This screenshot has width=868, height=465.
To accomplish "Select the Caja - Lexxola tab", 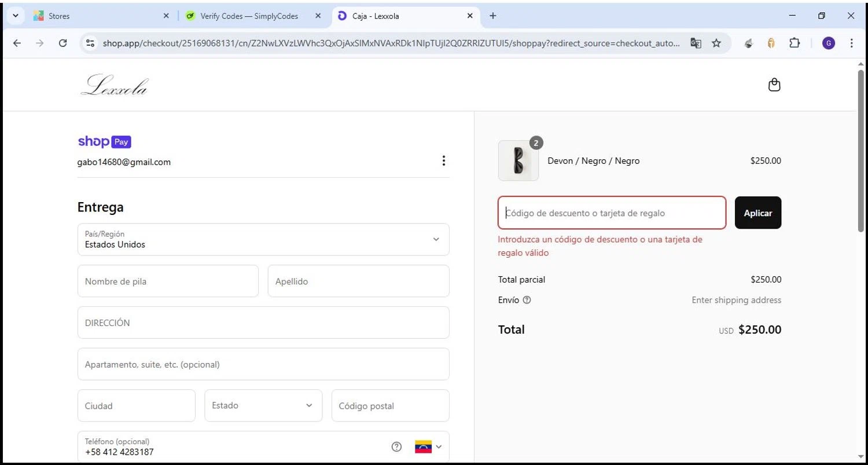I will [405, 16].
